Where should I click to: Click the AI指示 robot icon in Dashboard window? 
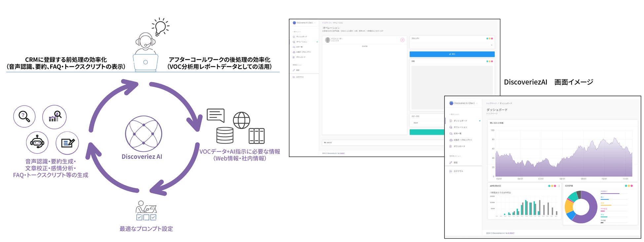tap(451, 140)
